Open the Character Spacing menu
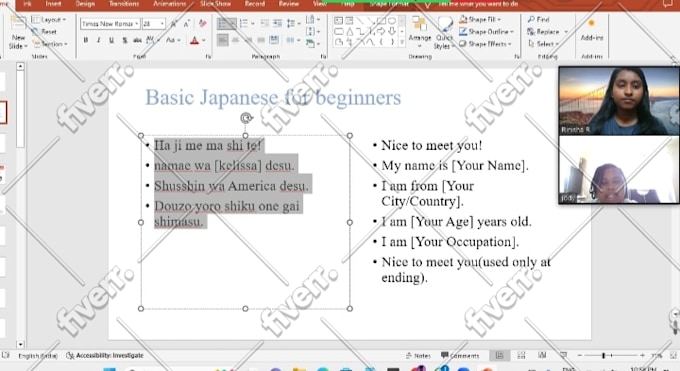 click(152, 40)
